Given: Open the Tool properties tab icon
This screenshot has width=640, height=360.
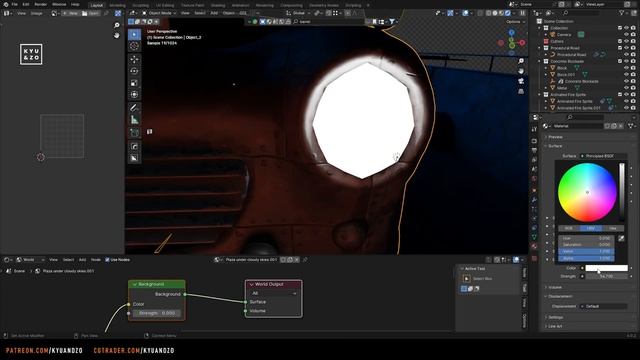Looking at the screenshot, I should pos(534,129).
